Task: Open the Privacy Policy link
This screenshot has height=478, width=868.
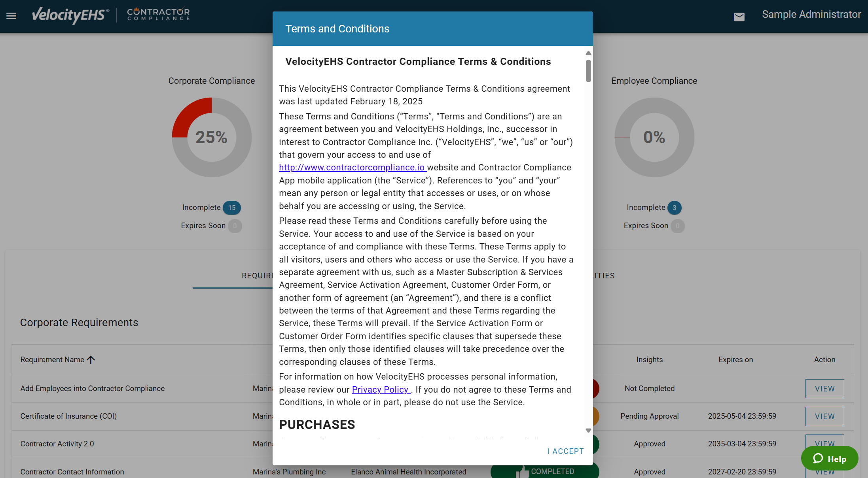Action: point(380,389)
